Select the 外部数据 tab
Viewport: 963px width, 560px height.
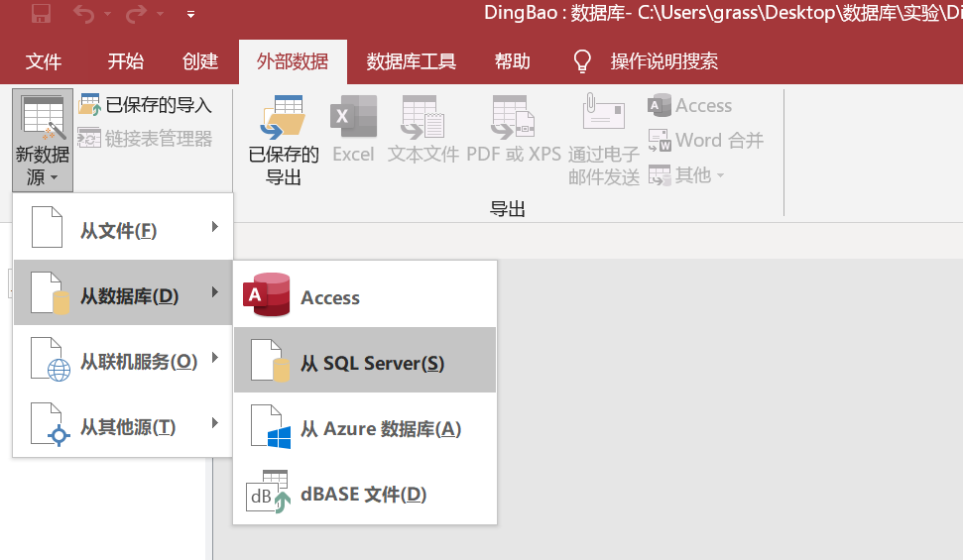click(293, 61)
